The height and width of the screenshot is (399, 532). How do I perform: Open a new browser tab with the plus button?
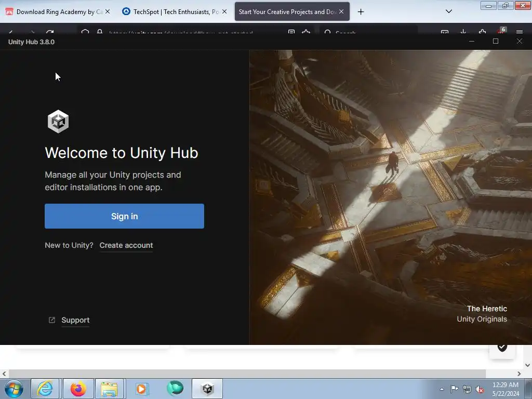[361, 12]
